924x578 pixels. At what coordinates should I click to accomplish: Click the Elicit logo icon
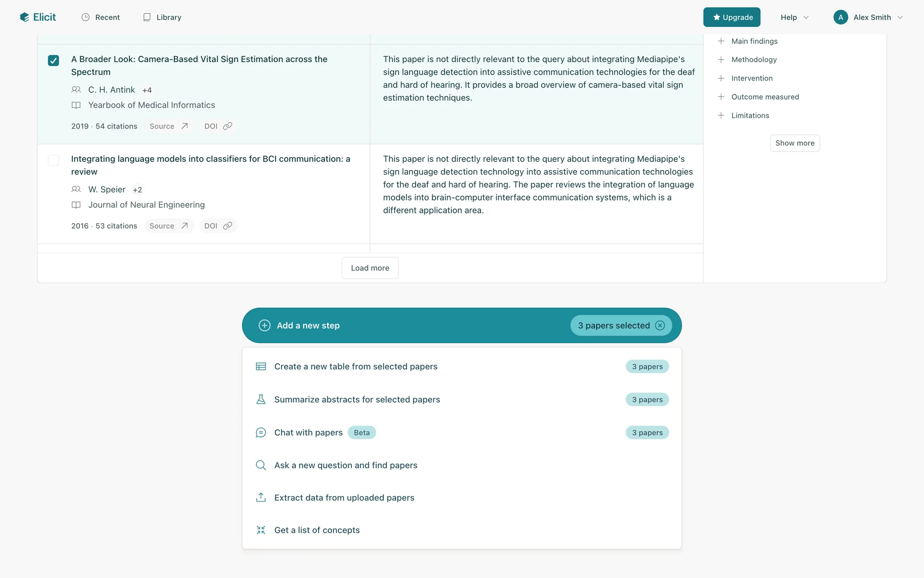[x=25, y=17]
